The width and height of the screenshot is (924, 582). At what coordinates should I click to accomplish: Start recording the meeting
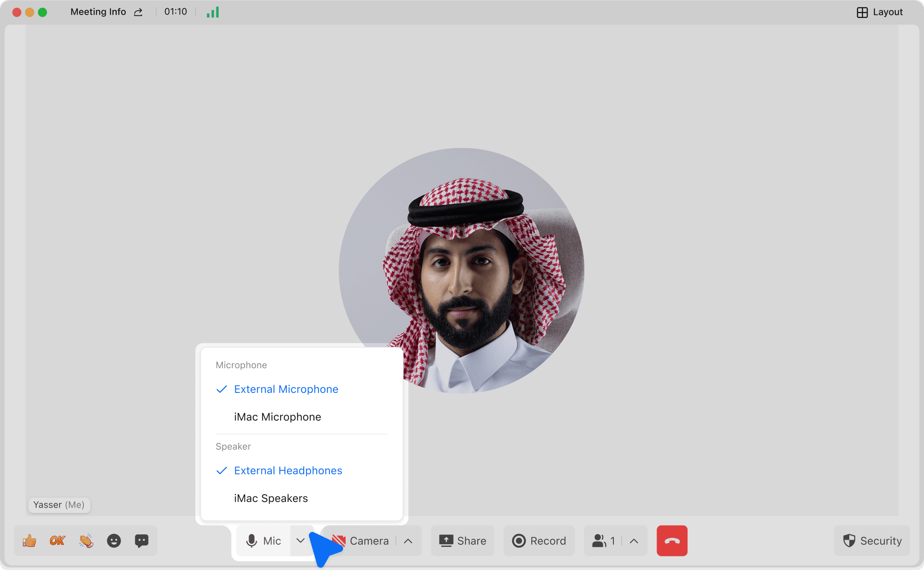[539, 541]
